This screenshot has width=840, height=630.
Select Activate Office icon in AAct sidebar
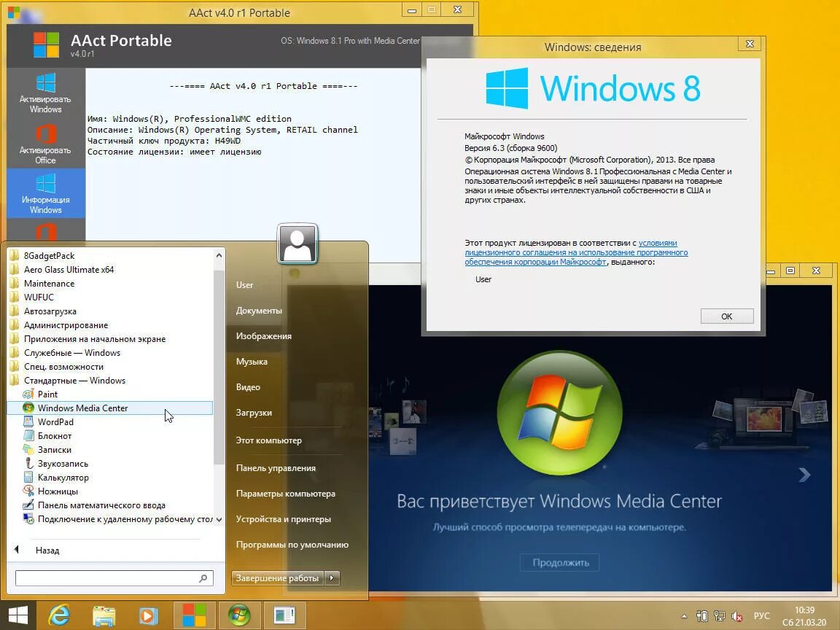pos(45,144)
